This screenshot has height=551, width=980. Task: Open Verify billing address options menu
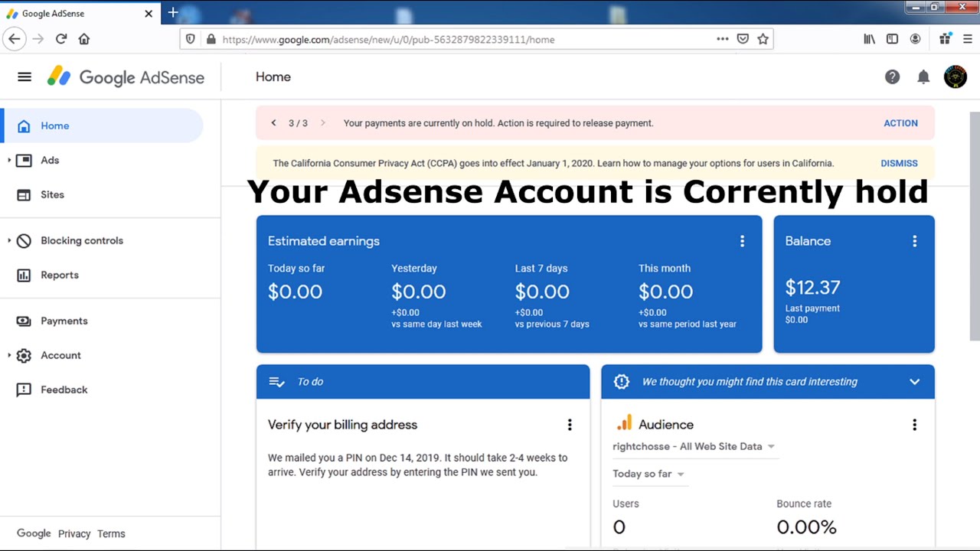pyautogui.click(x=569, y=425)
